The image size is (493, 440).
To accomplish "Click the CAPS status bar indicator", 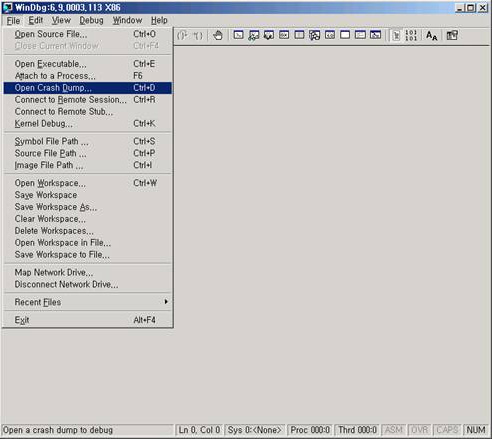I will 447,430.
